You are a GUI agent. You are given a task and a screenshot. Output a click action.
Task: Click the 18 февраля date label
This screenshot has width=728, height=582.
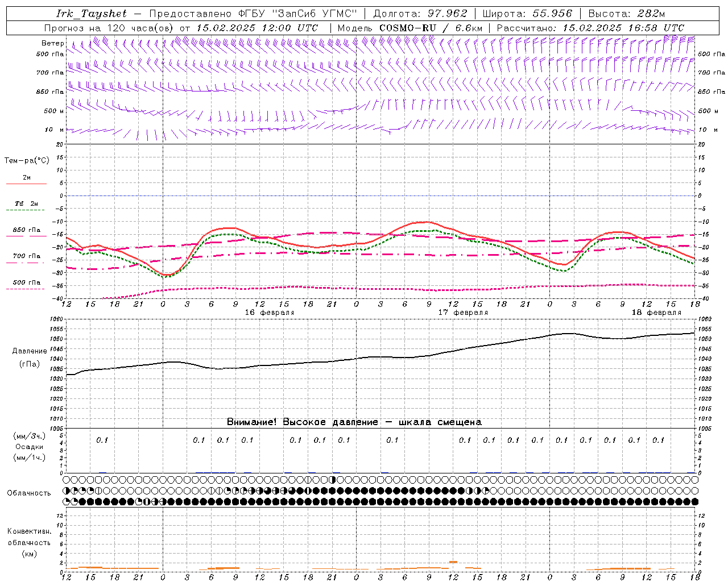(656, 313)
